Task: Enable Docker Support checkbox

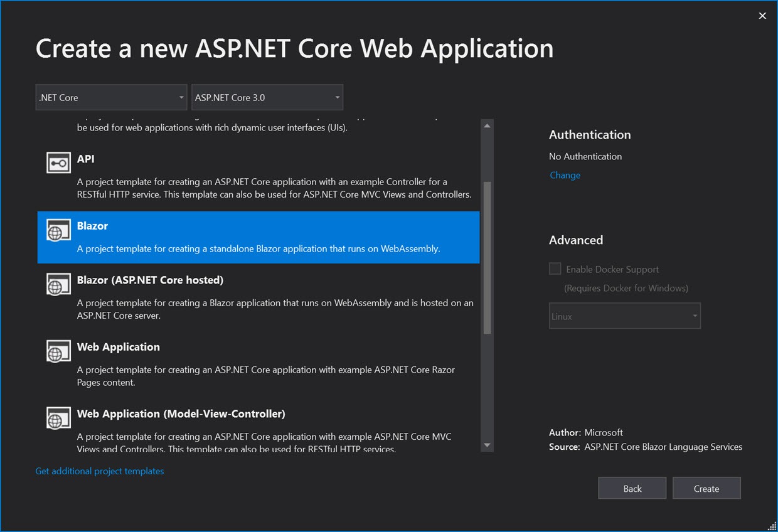Action: 555,269
